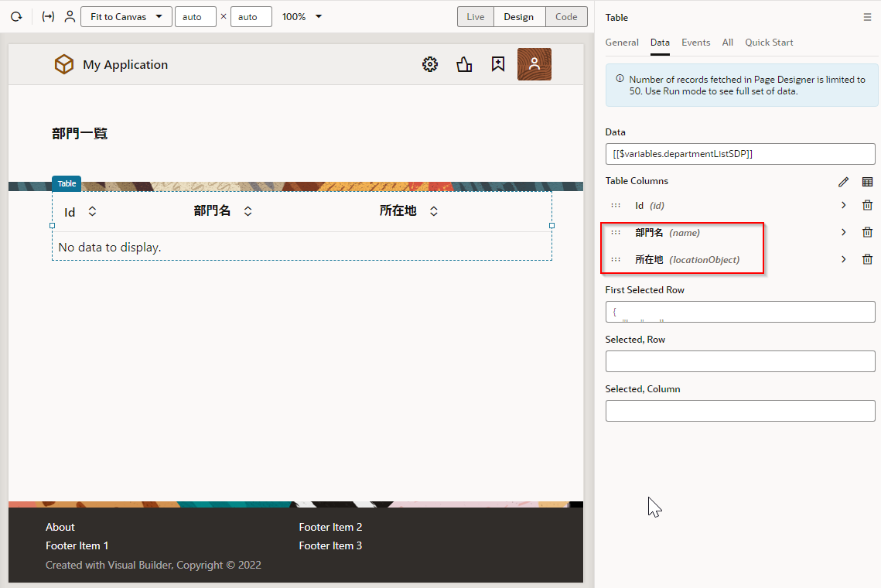The width and height of the screenshot is (881, 588).
Task: Switch to Code view
Action: point(566,17)
